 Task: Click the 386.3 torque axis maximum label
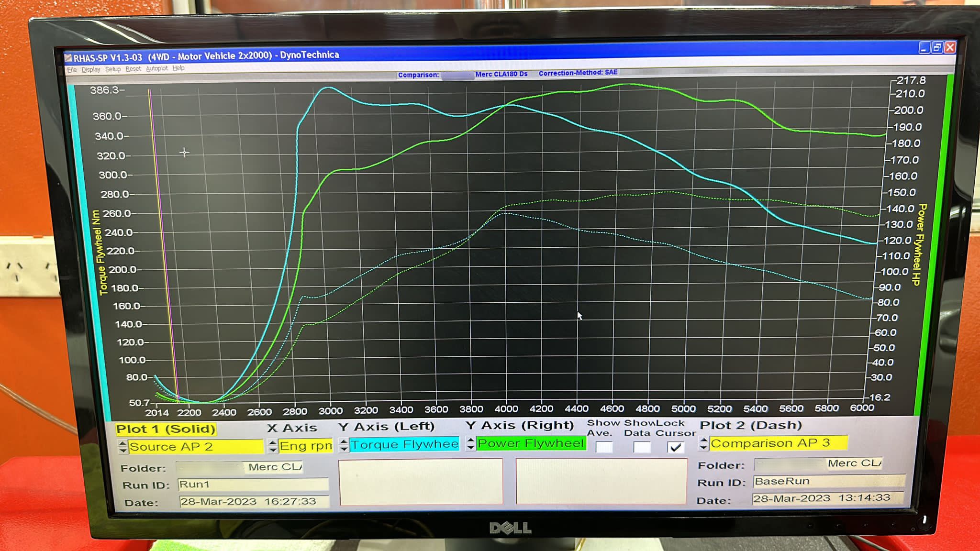pyautogui.click(x=106, y=90)
